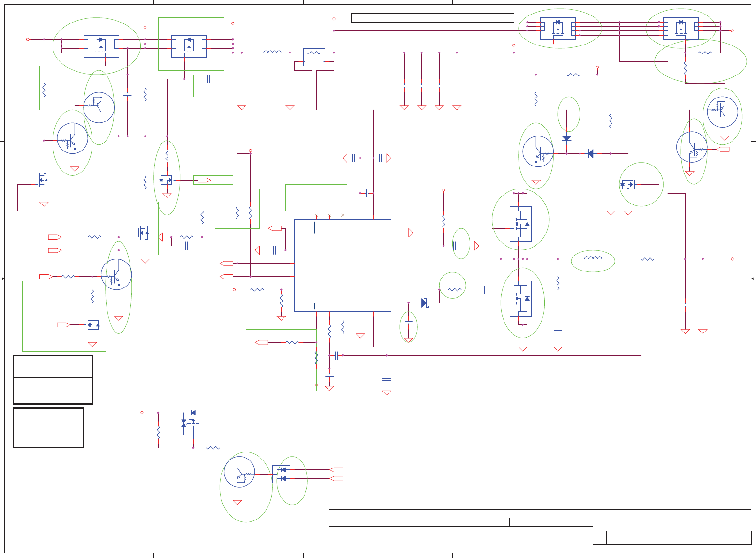Click the MOSFET with bidirectional TVS diode
756x558 pixels.
[x=193, y=422]
